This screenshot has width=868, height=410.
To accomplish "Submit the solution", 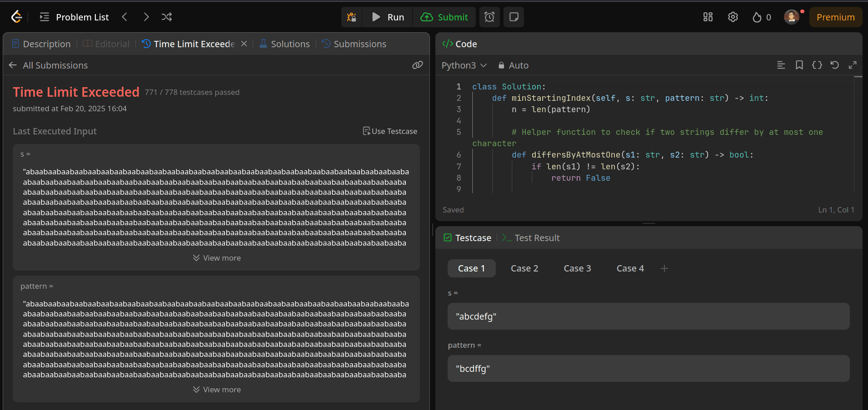I will coord(444,17).
